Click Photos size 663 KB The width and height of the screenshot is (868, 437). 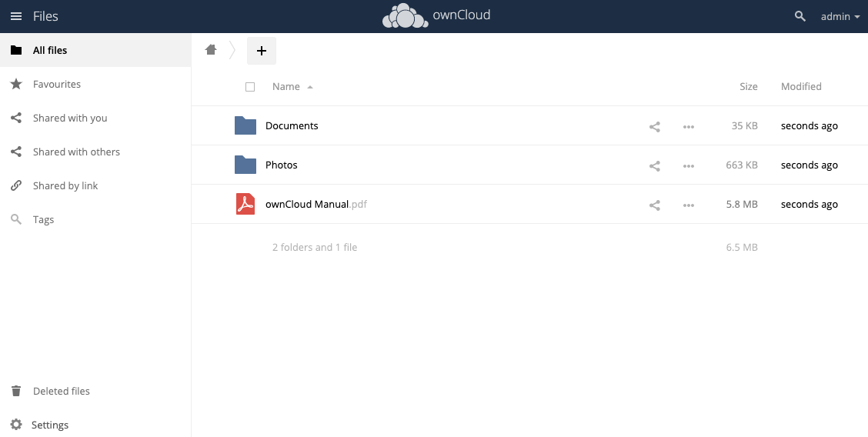click(x=742, y=165)
